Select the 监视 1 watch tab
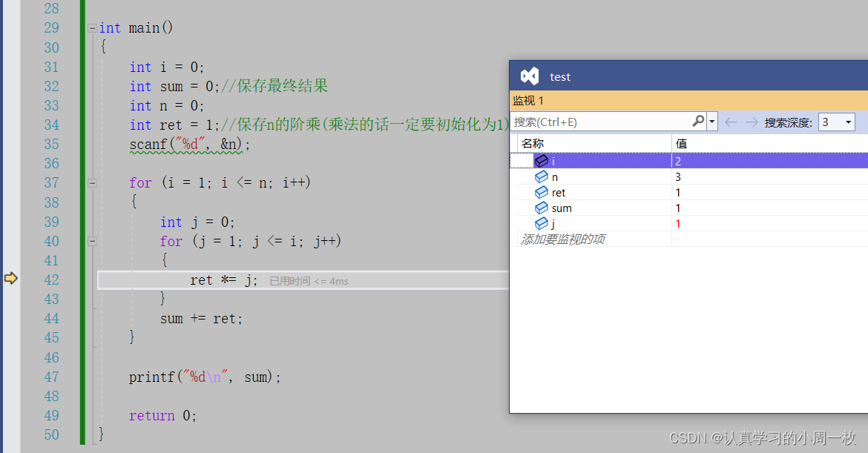 point(528,101)
